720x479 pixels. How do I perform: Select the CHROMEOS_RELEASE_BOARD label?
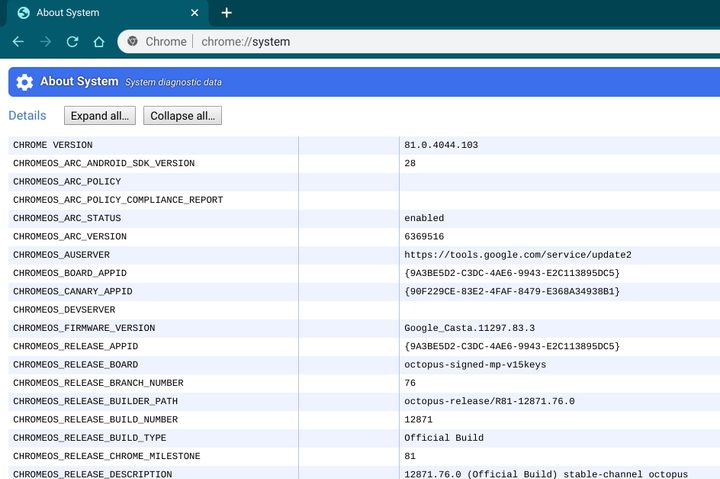[x=75, y=365]
